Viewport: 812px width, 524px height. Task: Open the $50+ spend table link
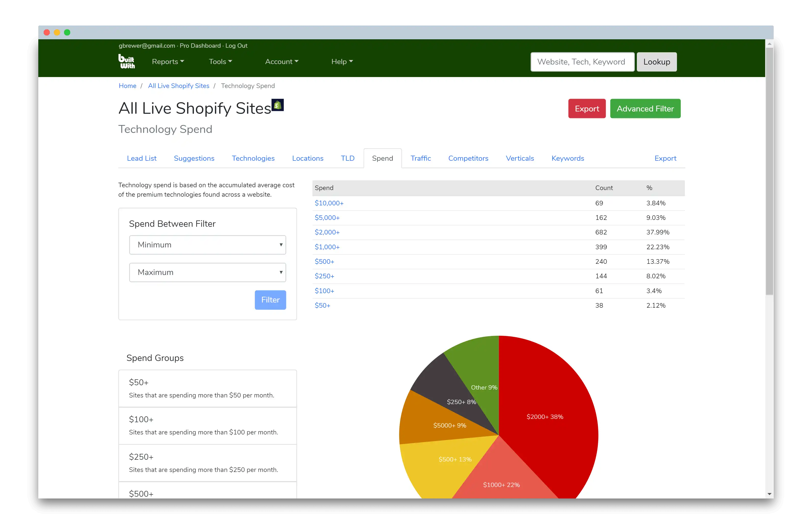322,306
